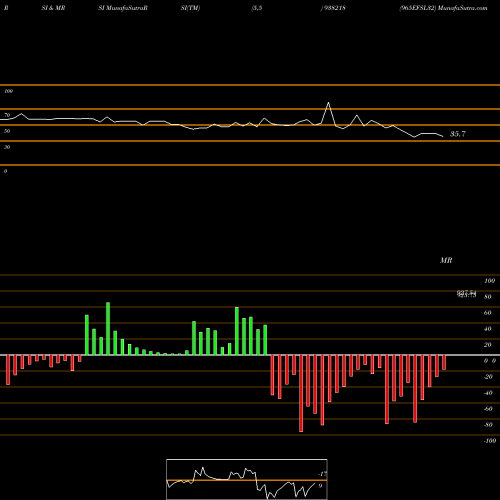Screen dimensions: 500x500
Task: Click the RSI panel '30' level label
Action: (x=7, y=147)
